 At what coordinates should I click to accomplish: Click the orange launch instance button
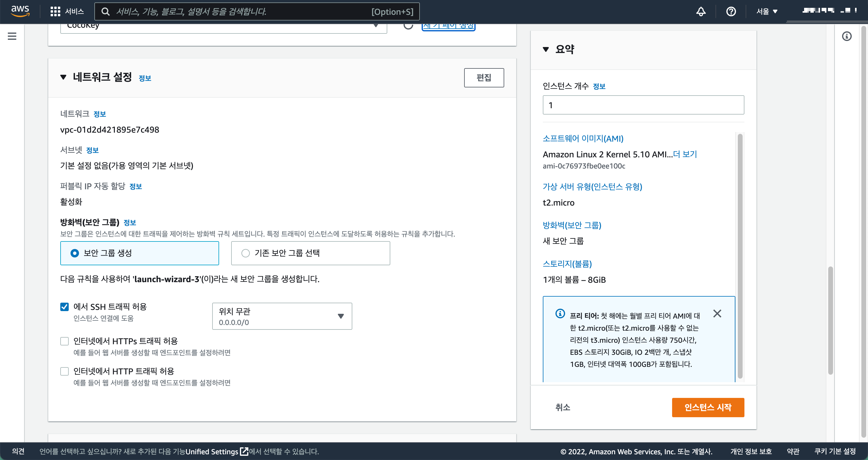[x=708, y=407]
